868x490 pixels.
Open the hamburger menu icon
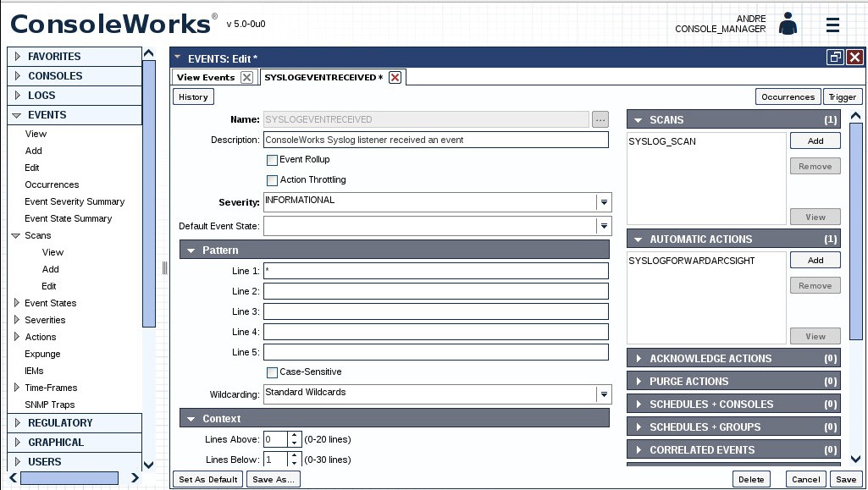[x=832, y=25]
